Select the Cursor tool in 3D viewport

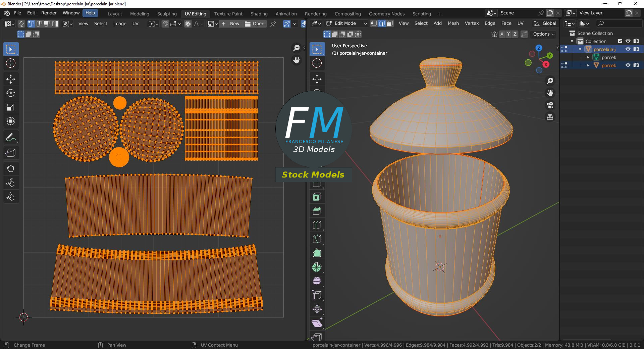coord(317,63)
